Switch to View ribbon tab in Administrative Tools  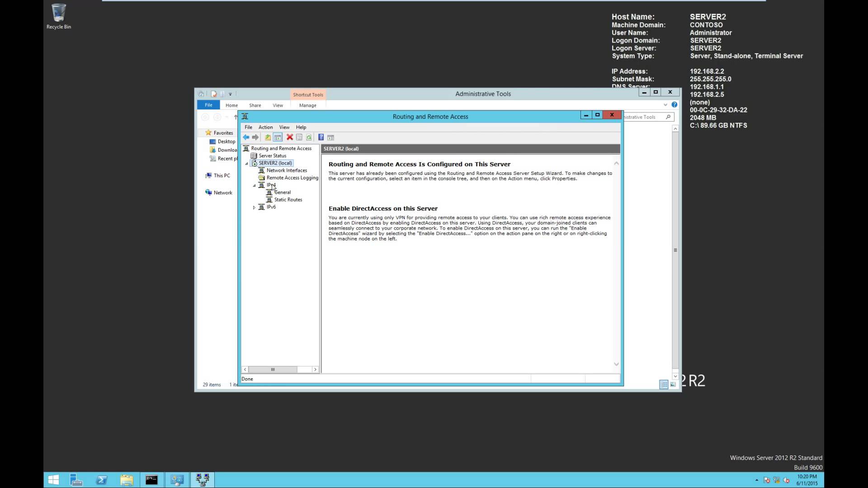(278, 105)
